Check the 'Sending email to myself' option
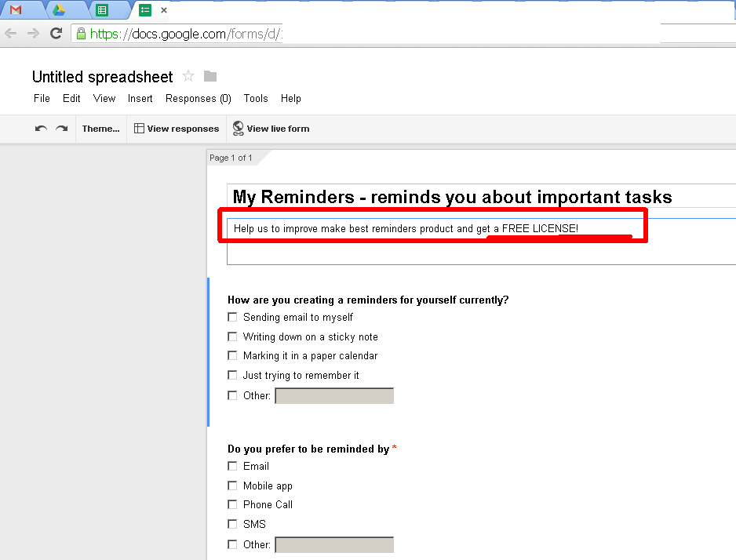The image size is (736, 560). click(x=232, y=317)
